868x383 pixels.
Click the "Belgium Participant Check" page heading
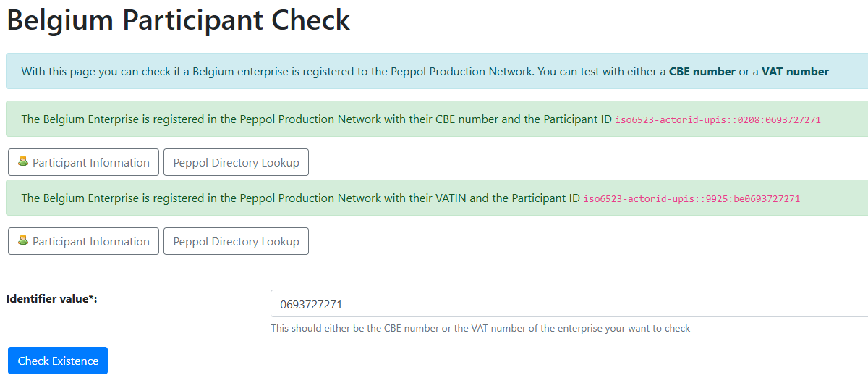[178, 20]
